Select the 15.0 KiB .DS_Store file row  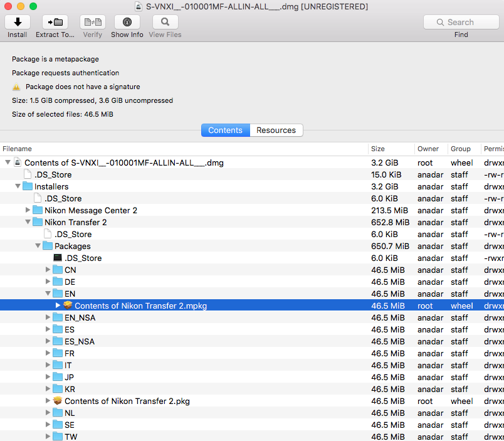(x=252, y=174)
